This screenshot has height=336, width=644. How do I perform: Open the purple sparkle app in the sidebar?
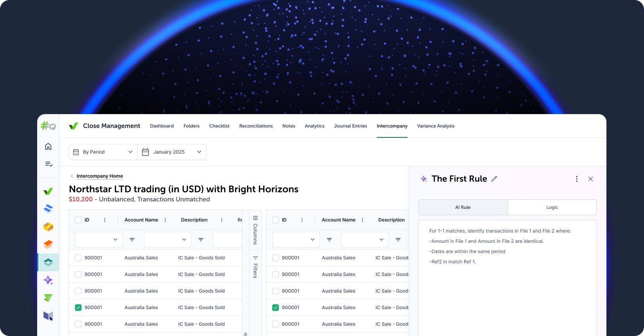(x=48, y=280)
